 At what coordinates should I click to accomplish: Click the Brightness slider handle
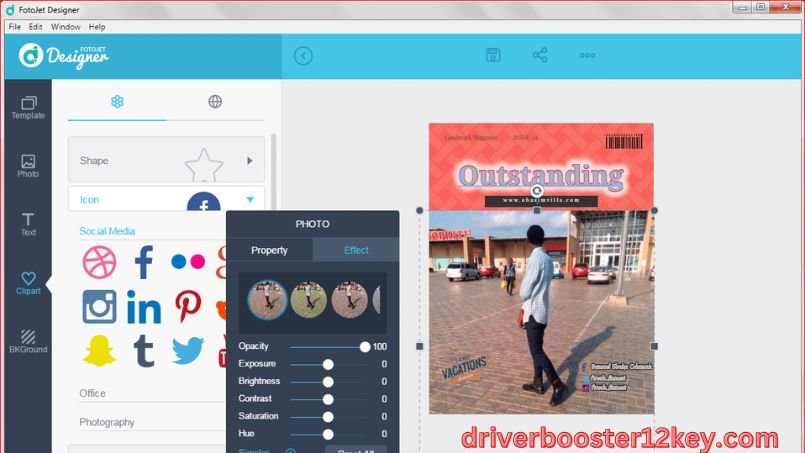328,382
